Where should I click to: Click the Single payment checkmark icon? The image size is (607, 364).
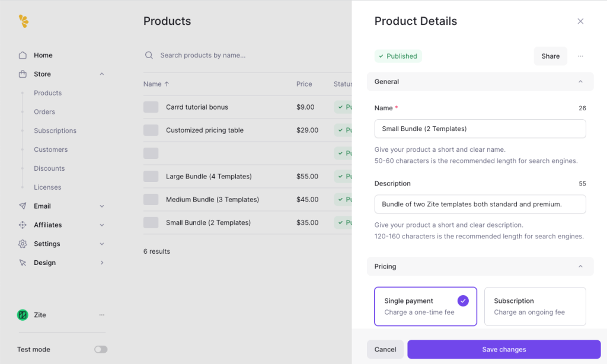pos(463,301)
